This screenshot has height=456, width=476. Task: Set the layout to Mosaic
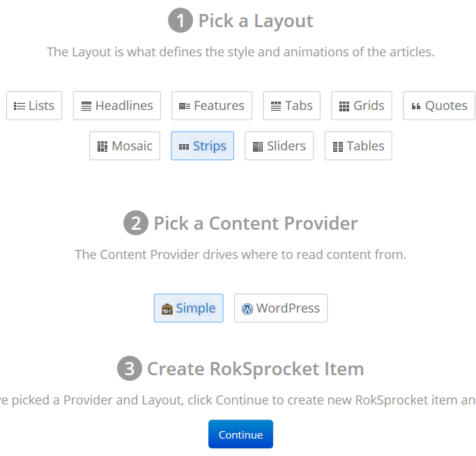(x=125, y=146)
